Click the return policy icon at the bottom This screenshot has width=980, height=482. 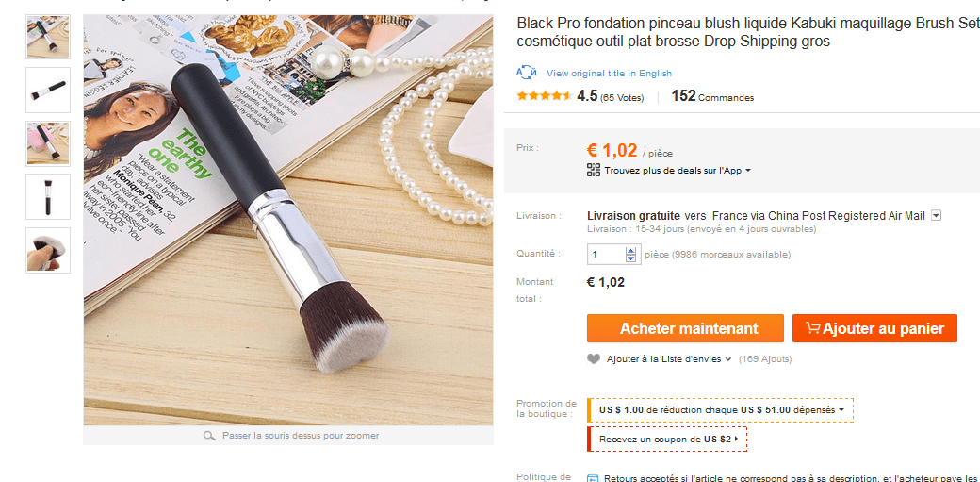tap(593, 478)
